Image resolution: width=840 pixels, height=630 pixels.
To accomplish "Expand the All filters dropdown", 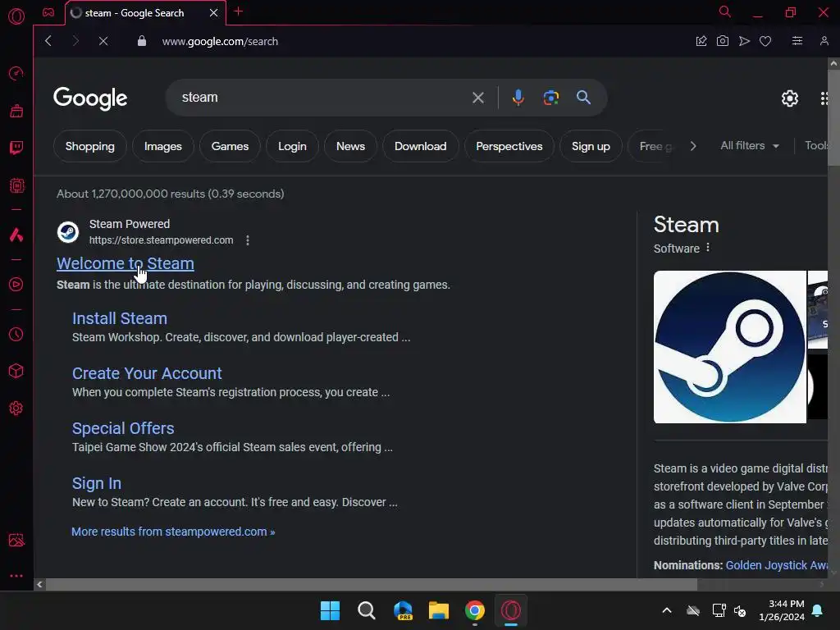I will [750, 146].
